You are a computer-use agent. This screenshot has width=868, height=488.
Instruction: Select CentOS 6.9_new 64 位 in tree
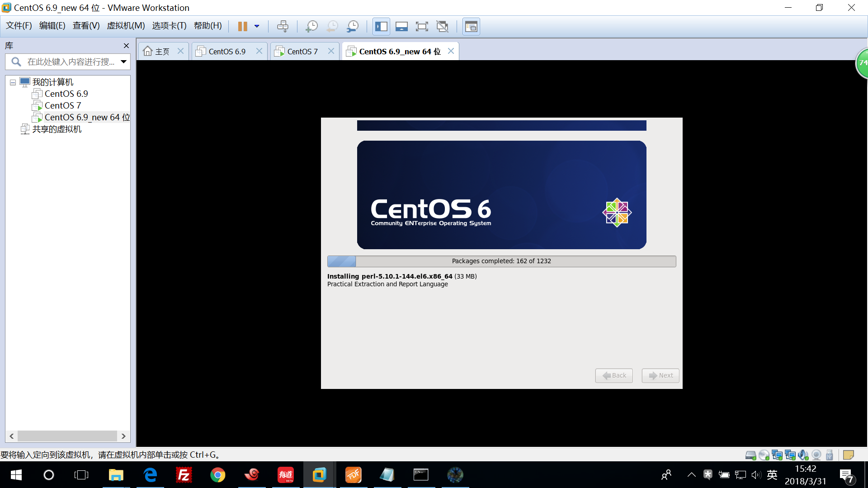(x=87, y=117)
